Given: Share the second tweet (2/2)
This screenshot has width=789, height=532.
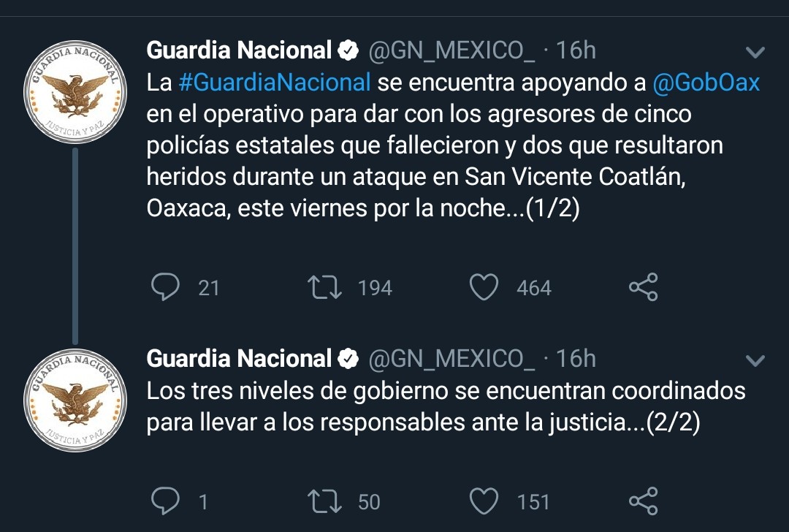Looking at the screenshot, I should click(644, 501).
